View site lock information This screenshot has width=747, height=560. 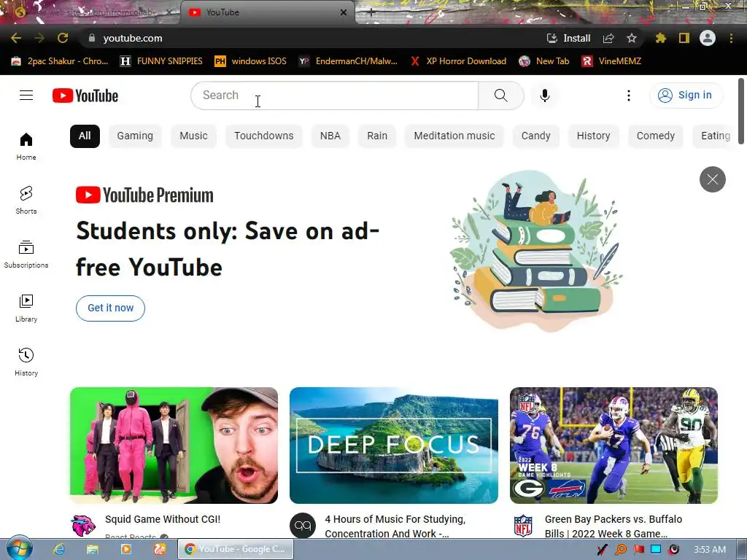[x=91, y=38]
